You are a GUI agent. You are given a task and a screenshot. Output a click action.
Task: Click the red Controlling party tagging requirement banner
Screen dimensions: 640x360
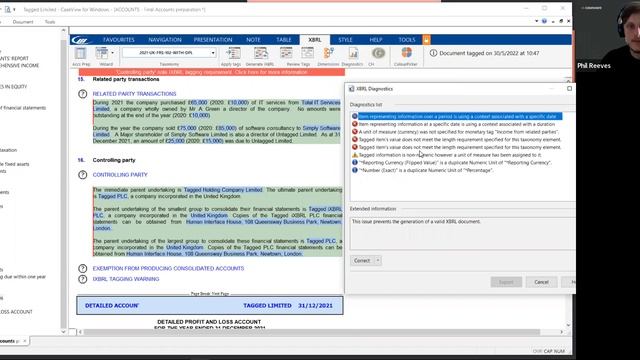point(212,72)
